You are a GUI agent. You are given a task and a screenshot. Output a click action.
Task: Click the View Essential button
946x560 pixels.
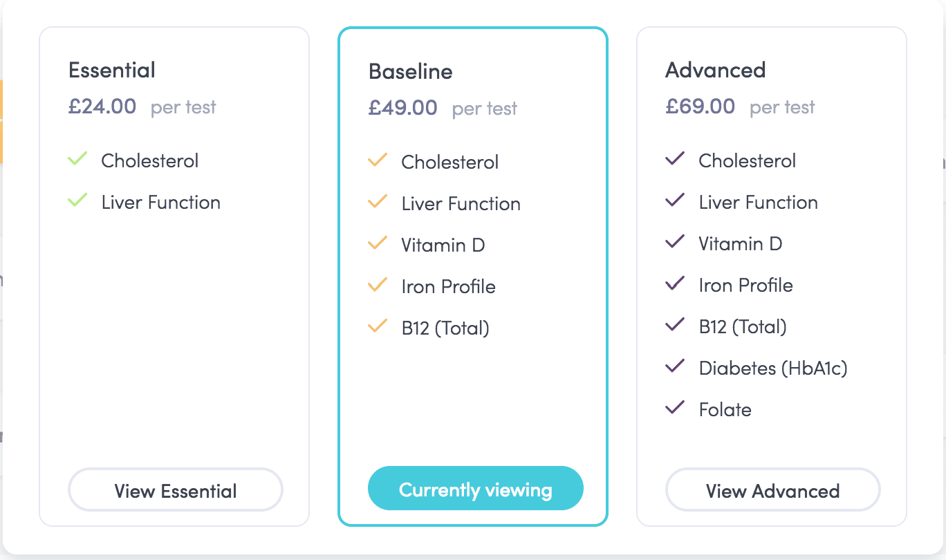click(x=176, y=490)
